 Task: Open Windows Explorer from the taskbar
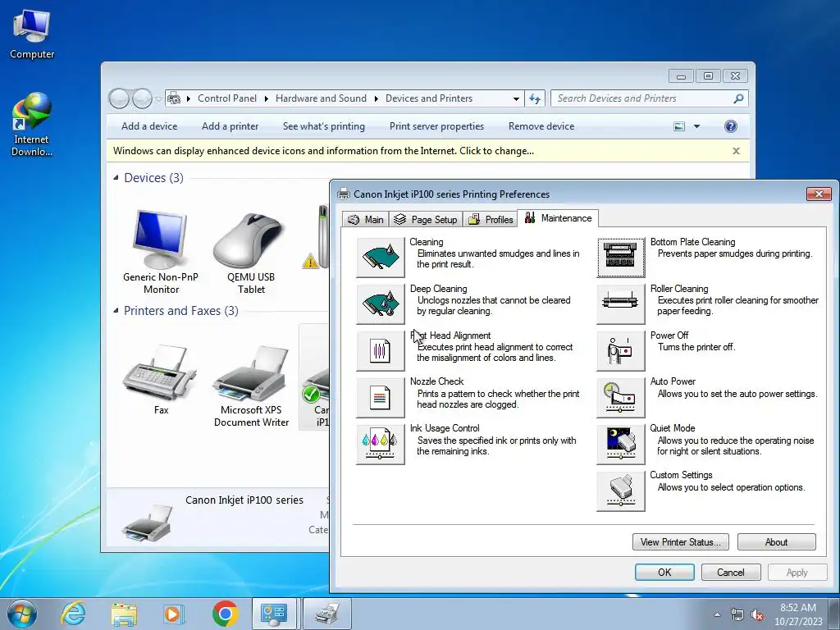point(124,614)
